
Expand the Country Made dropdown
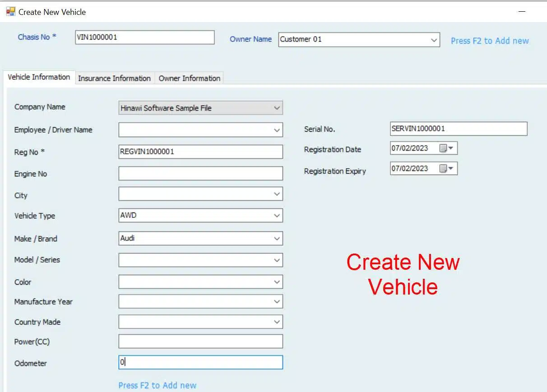[x=277, y=322]
